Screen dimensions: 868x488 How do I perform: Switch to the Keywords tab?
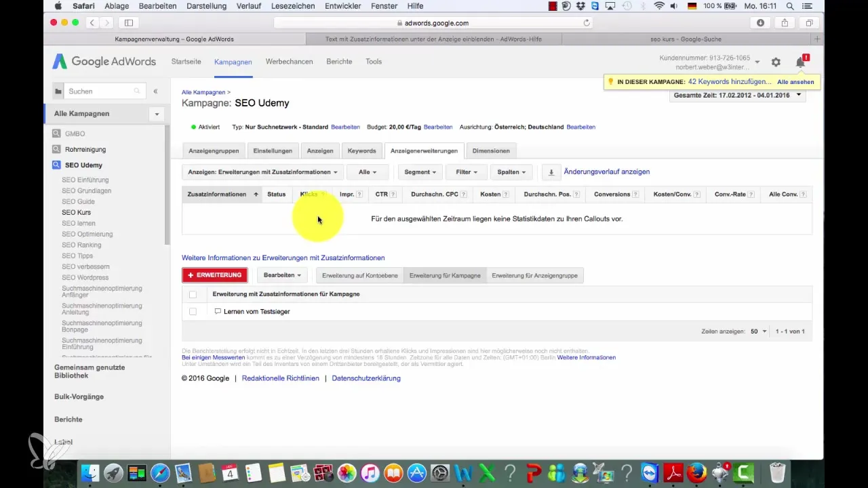[361, 150]
